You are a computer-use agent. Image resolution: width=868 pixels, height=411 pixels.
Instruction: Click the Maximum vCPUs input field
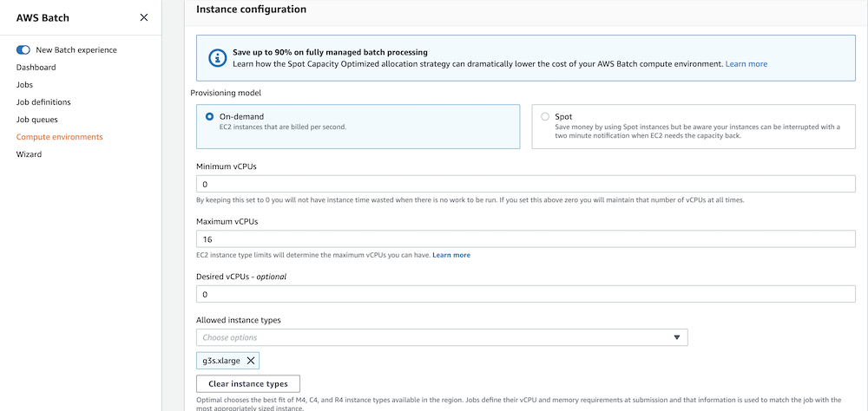point(526,239)
